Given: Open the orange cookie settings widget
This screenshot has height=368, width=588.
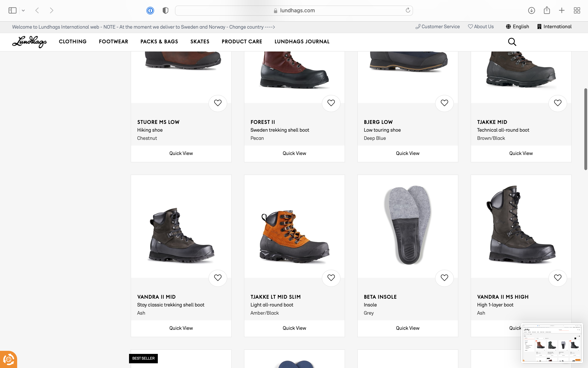Looking at the screenshot, I should [9, 359].
